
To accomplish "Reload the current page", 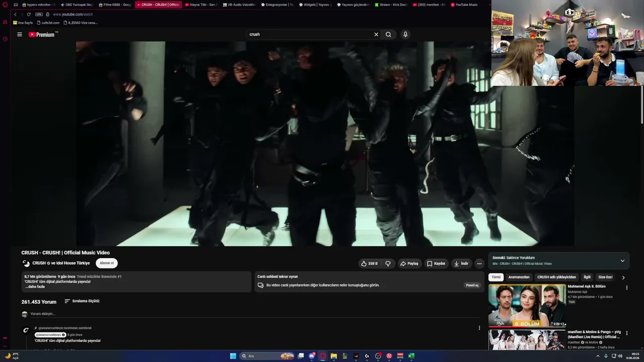I will (29, 15).
